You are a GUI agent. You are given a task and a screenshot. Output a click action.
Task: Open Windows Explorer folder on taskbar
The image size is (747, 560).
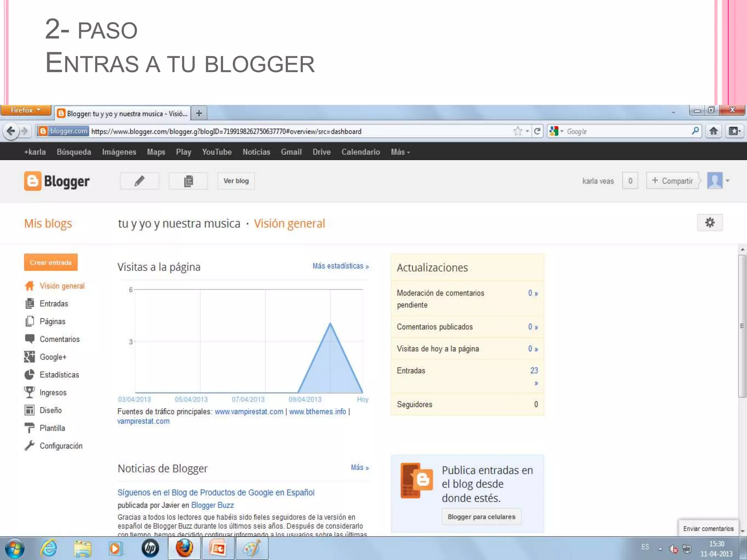(82, 548)
